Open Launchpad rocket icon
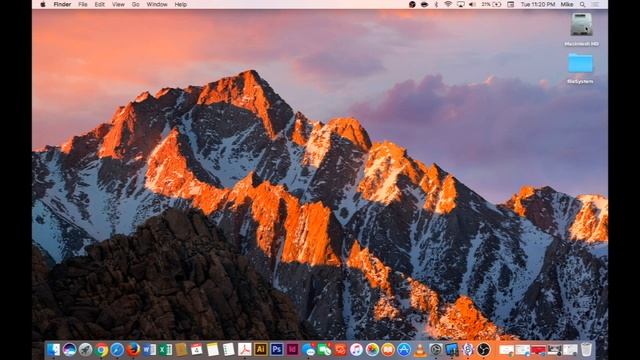The image size is (640, 360). click(85, 350)
